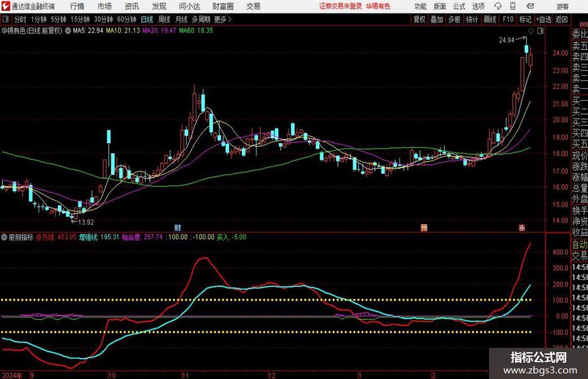588x379 pixels.
Task: Switch to the 分时 chart tab
Action: click(21, 19)
